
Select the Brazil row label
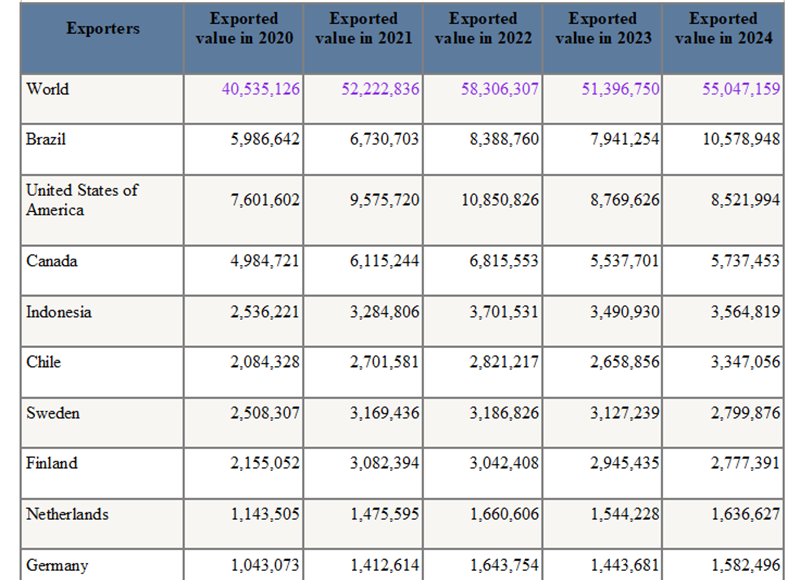(46, 140)
